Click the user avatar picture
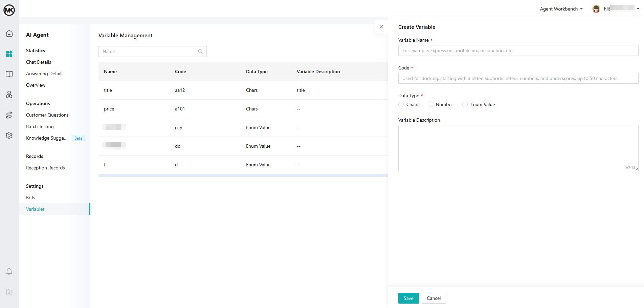 click(x=596, y=9)
